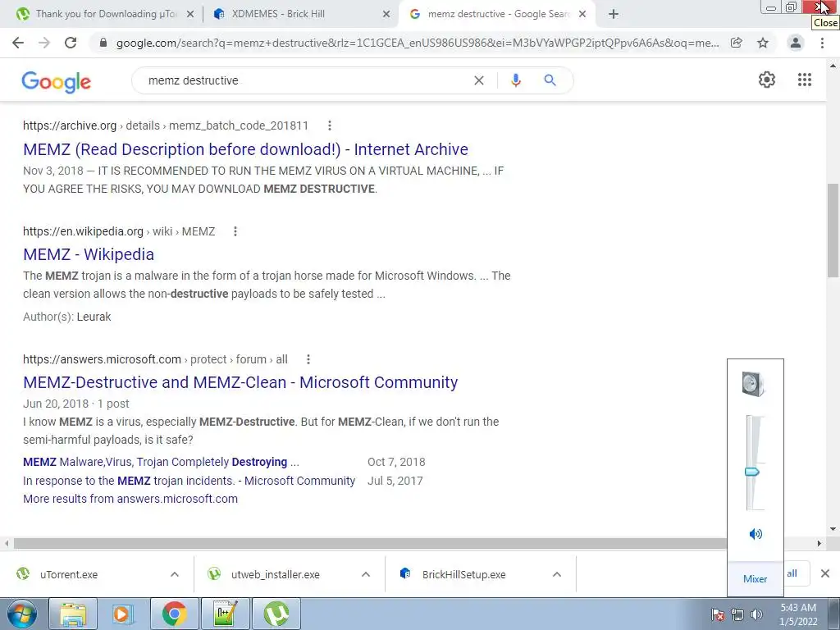Open downloaded utweb_installer.exe file
This screenshot has width=840, height=630.
click(276, 574)
